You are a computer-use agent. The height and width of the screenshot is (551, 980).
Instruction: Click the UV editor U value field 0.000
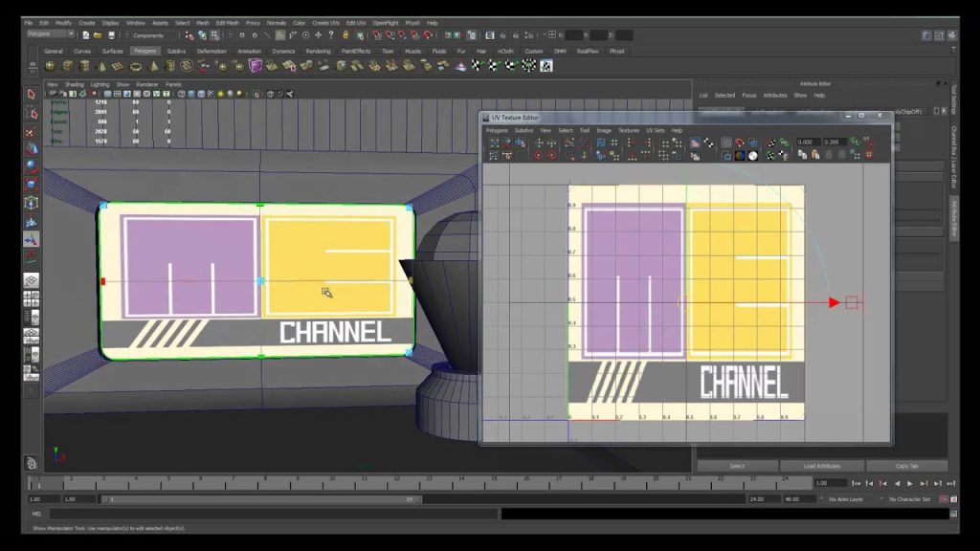pos(807,143)
